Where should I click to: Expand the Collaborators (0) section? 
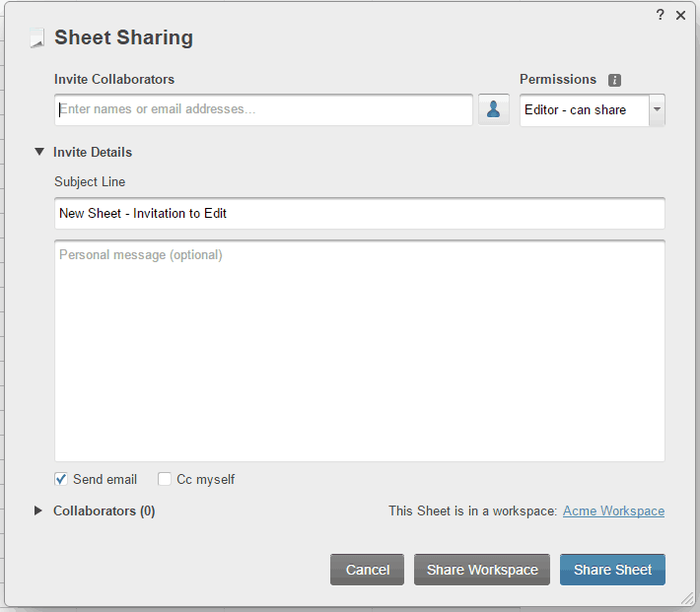pyautogui.click(x=39, y=510)
